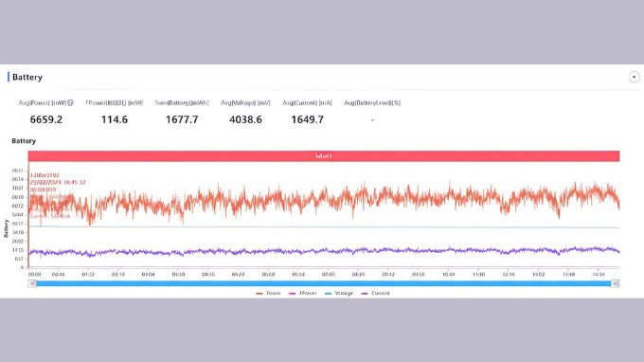Click the 00:00 tick on the time axis
644x362 pixels.
pyautogui.click(x=34, y=274)
